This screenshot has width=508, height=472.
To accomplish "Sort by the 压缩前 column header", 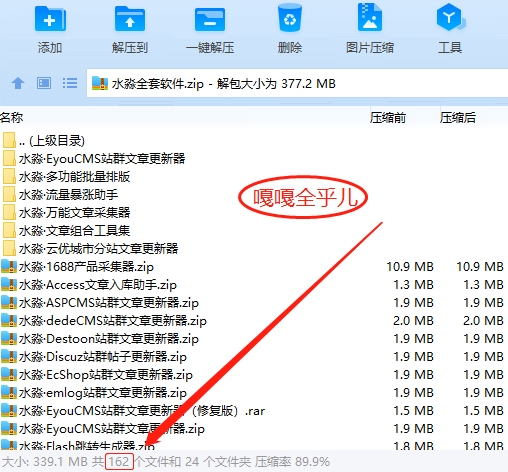I will [x=388, y=117].
